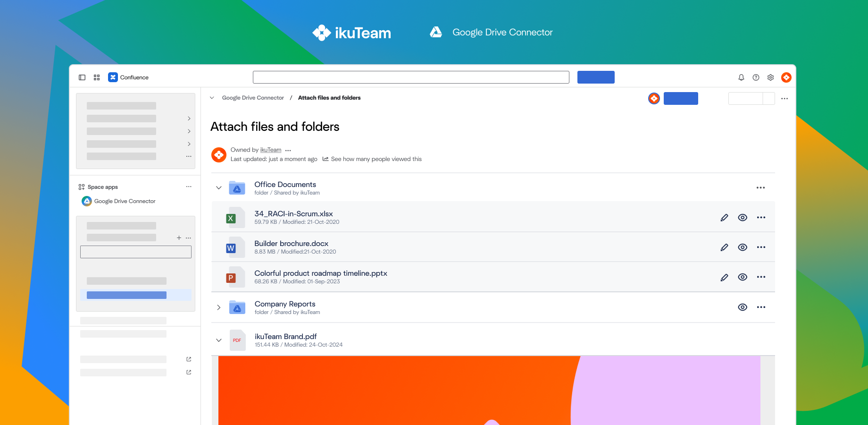Open the app switcher grid icon
The image size is (868, 425).
coord(97,77)
